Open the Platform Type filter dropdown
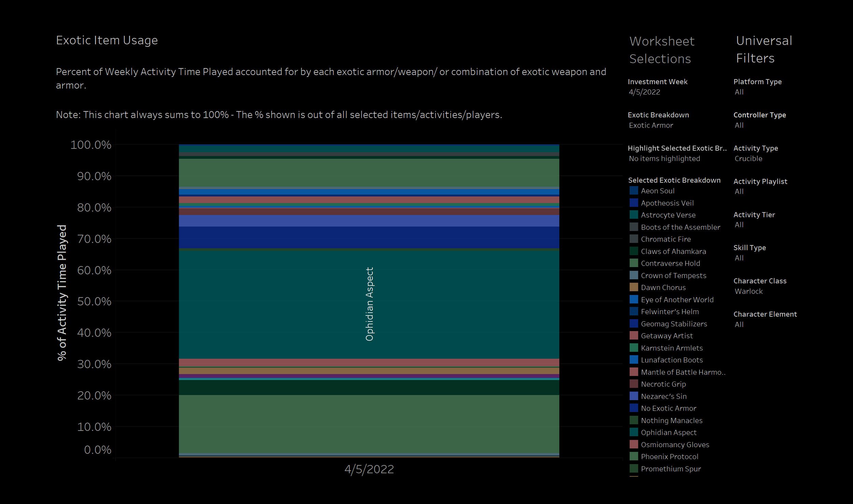Image resolution: width=853 pixels, height=504 pixels. [x=739, y=92]
